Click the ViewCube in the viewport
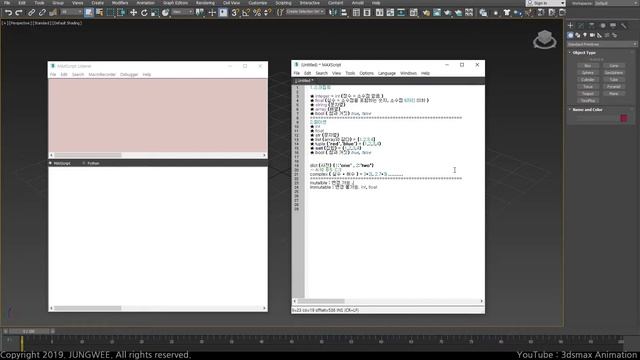640x360 pixels. (x=544, y=40)
